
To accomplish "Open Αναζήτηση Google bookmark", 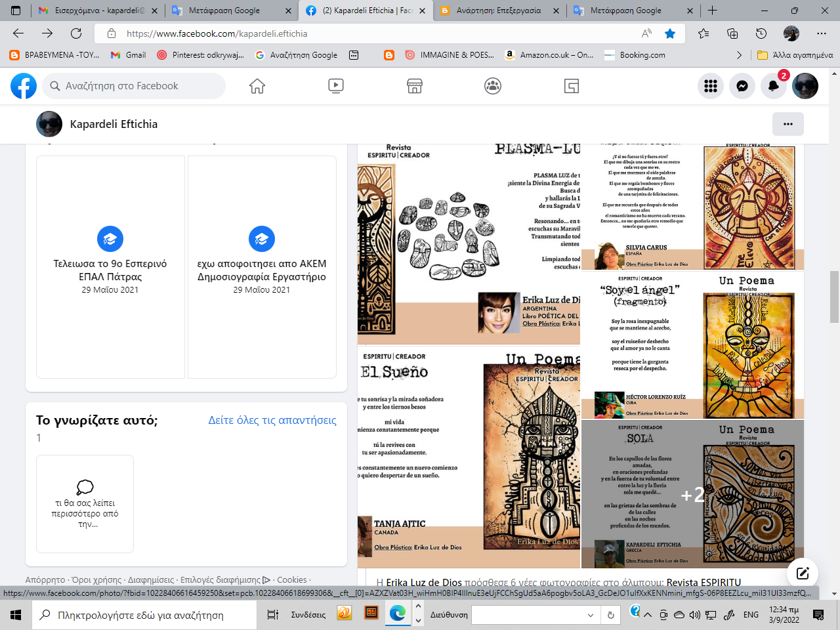I will (x=297, y=55).
